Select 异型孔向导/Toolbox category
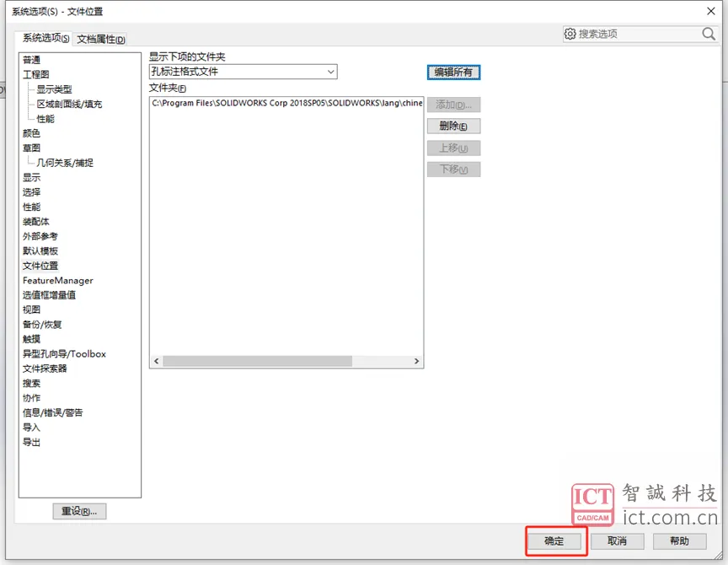 click(x=64, y=354)
